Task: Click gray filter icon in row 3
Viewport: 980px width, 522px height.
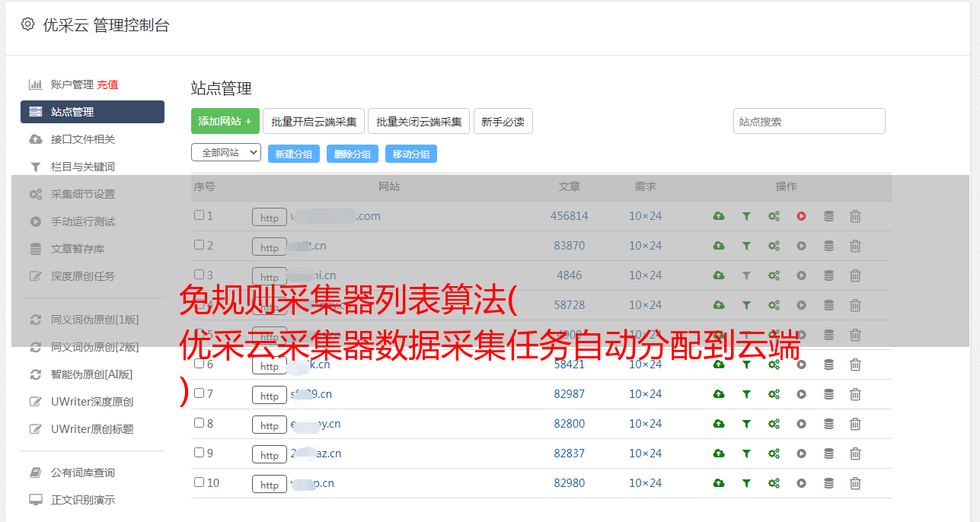Action: (x=746, y=275)
